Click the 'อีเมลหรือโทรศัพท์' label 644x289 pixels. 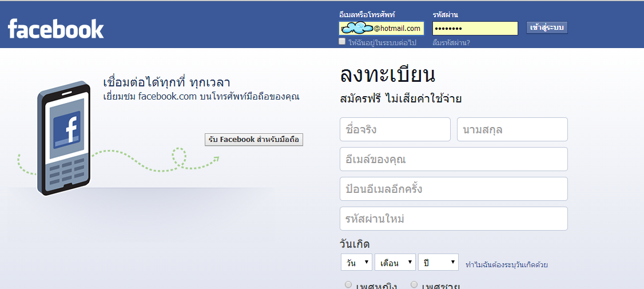367,15
